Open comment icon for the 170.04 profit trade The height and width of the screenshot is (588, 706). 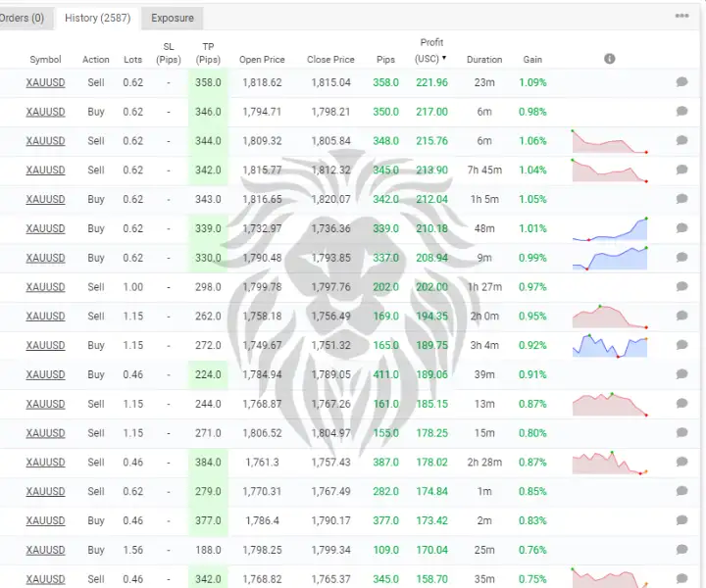click(x=681, y=550)
